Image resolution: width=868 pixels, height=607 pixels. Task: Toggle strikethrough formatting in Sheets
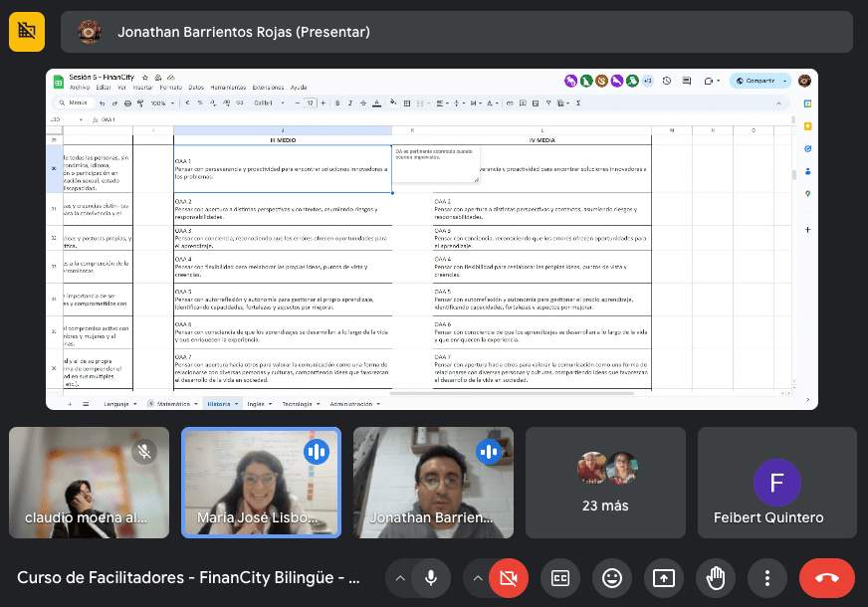click(x=363, y=103)
